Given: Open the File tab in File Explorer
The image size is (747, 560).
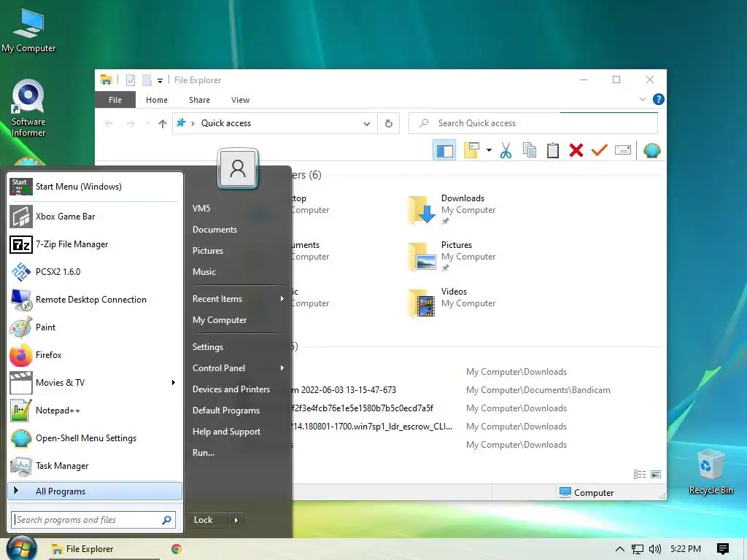Looking at the screenshot, I should tap(115, 100).
